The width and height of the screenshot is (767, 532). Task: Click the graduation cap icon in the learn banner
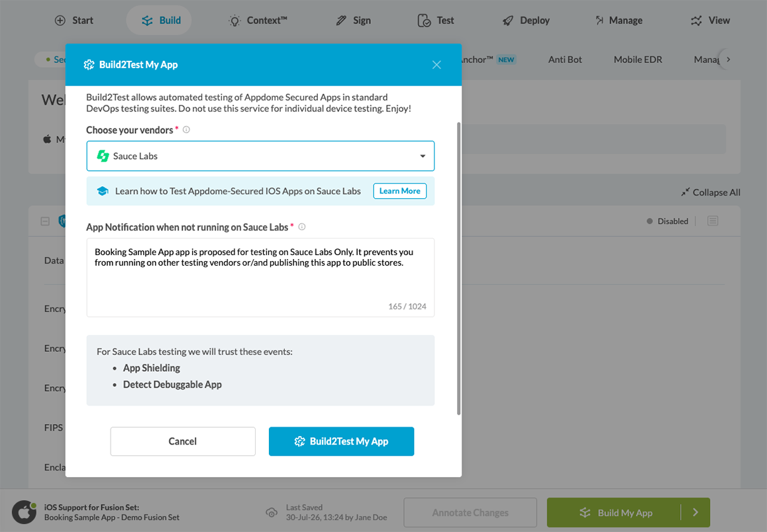point(102,191)
